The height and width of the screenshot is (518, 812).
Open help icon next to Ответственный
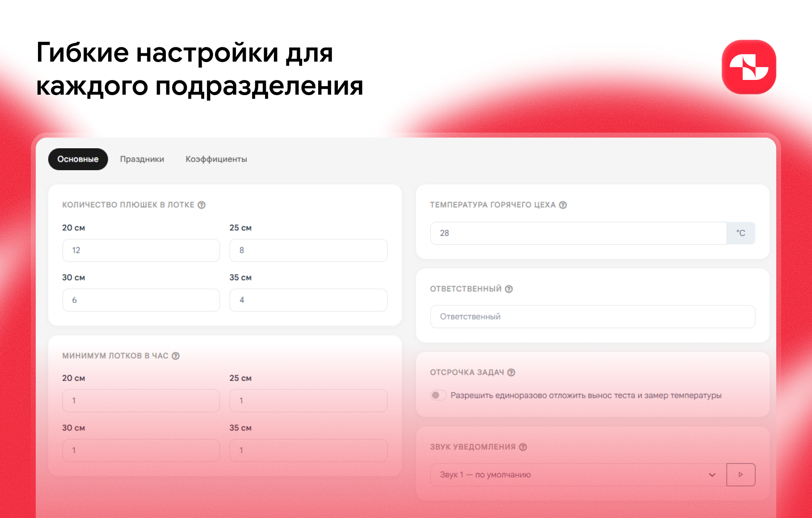pos(509,289)
